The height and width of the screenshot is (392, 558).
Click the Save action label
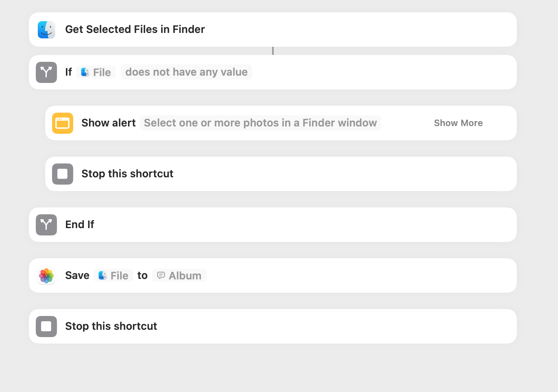pyautogui.click(x=77, y=275)
